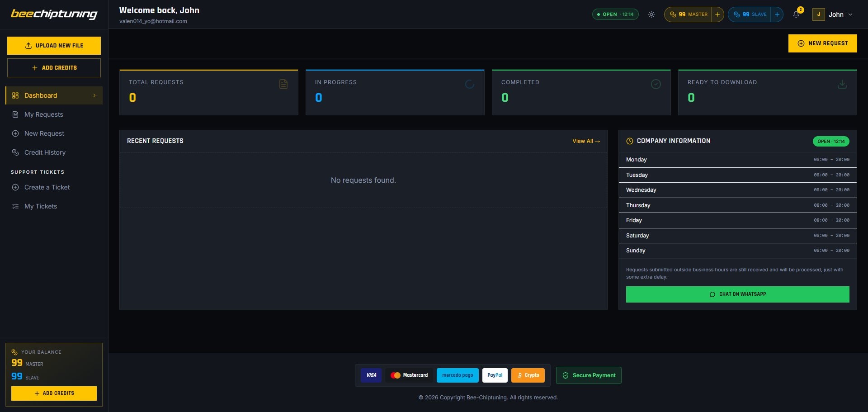
Task: Click the Visa payment badge
Action: (371, 375)
